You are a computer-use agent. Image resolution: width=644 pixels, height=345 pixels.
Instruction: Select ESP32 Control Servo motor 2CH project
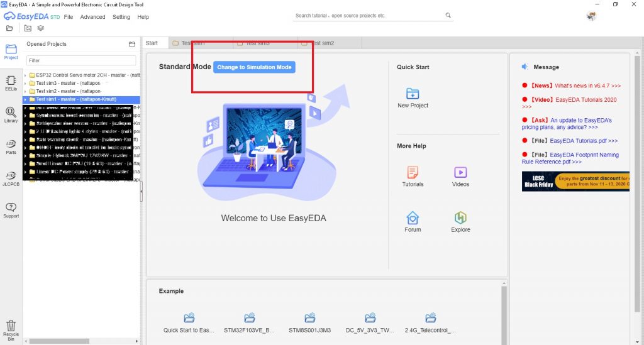coord(81,75)
